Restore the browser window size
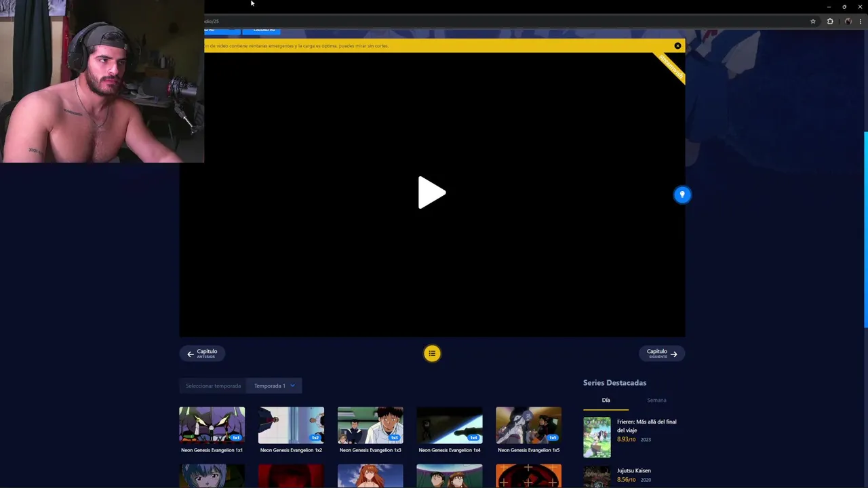The image size is (868, 488). [844, 7]
